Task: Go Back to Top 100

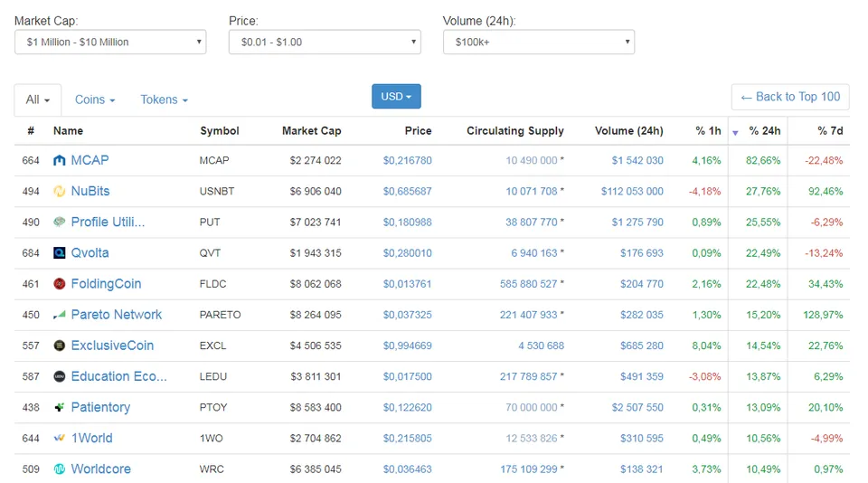Action: tap(790, 97)
